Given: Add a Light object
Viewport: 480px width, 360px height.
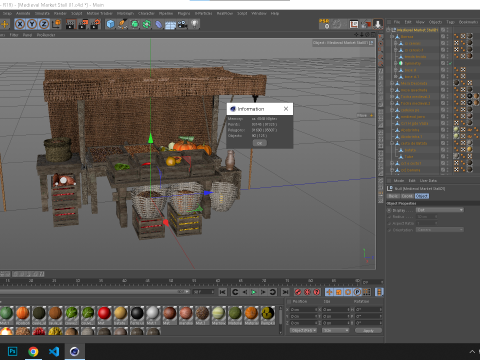Looking at the screenshot, I should (x=195, y=24).
